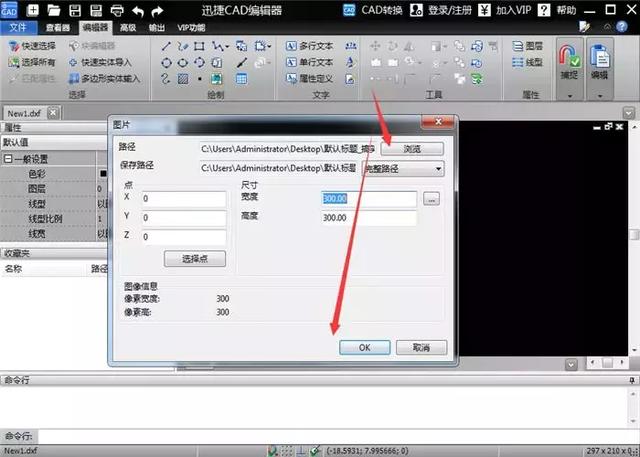Viewport: 640px width, 457px height.
Task: Click the 登录/注册 login link
Action: tap(441, 10)
